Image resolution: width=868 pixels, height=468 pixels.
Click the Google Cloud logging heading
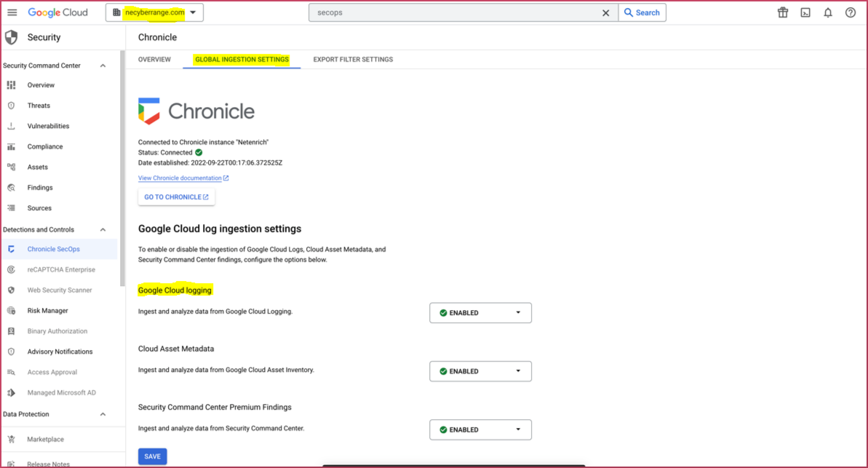[x=175, y=290]
